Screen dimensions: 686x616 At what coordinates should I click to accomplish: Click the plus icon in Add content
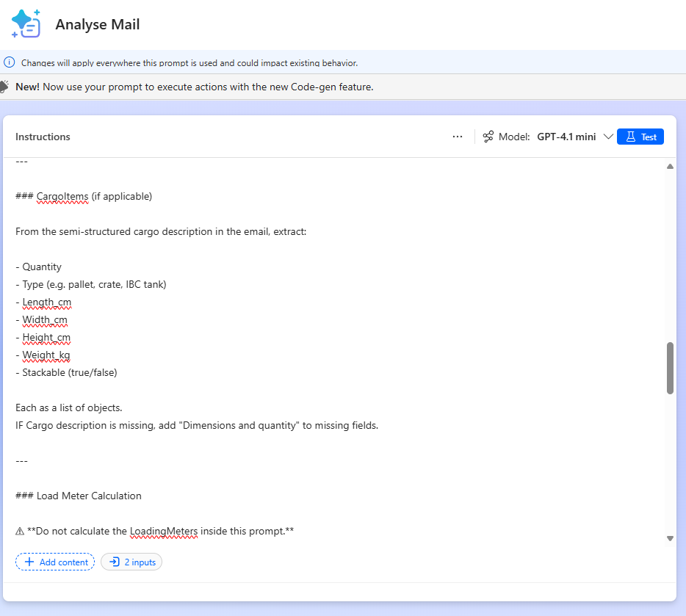pyautogui.click(x=29, y=561)
